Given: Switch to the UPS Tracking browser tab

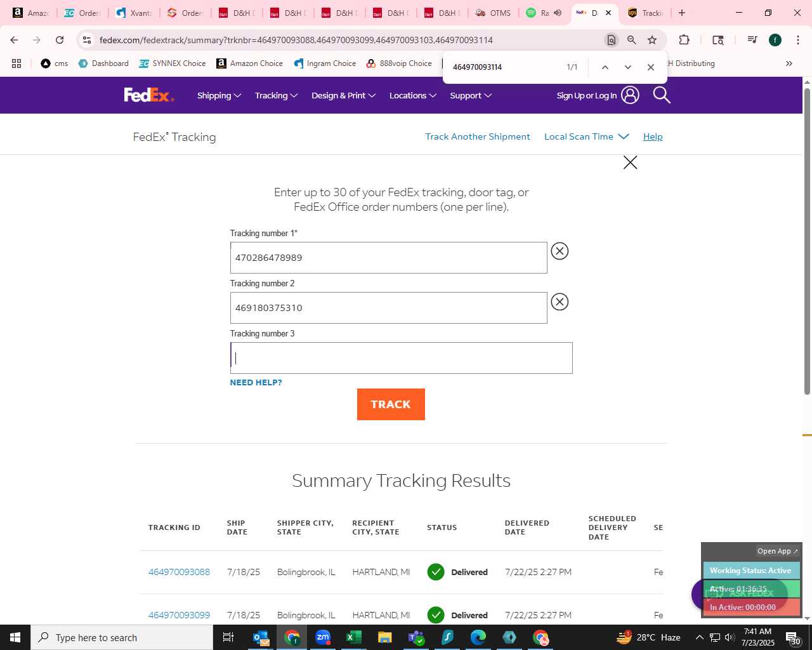Looking at the screenshot, I should pyautogui.click(x=646, y=13).
